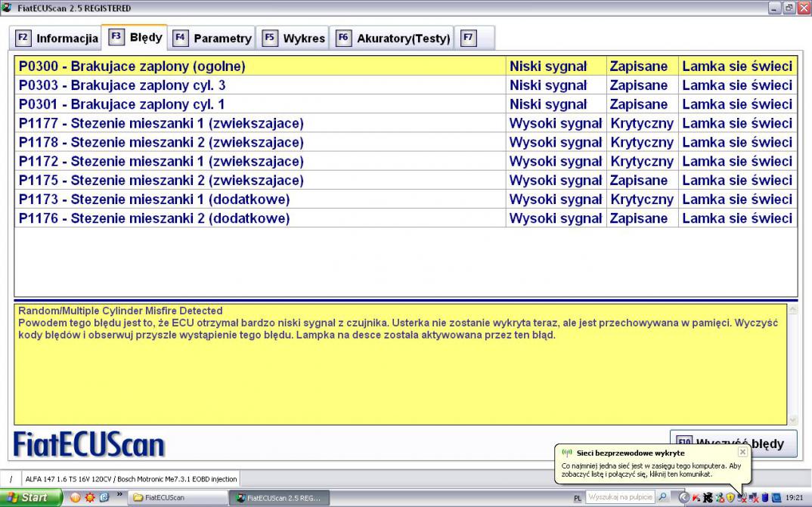812x507 pixels.
Task: Click 'Lamka sie świeci' in P1172 row
Action: [737, 161]
